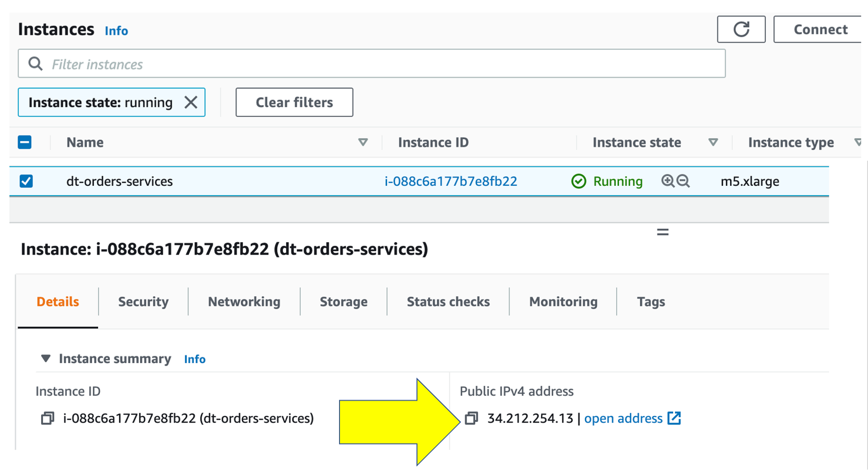The height and width of the screenshot is (470, 868).
Task: Click the zoom in magnifier icon
Action: 668,181
